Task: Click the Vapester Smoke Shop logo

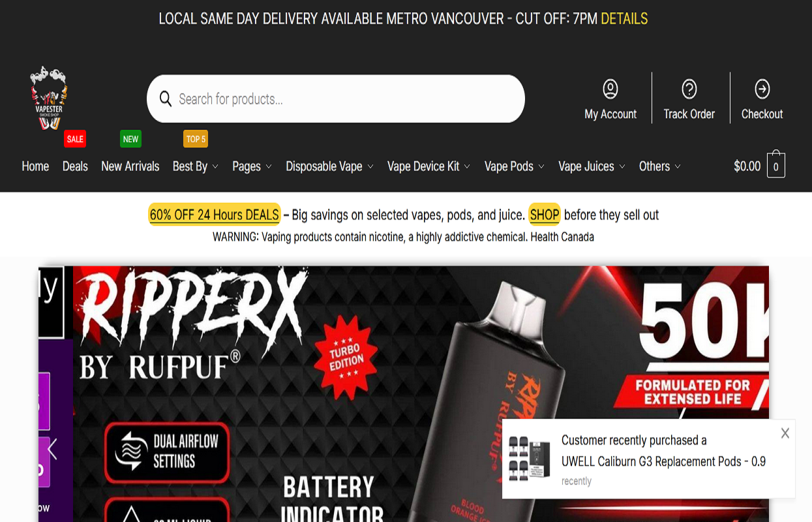Action: pos(49,98)
